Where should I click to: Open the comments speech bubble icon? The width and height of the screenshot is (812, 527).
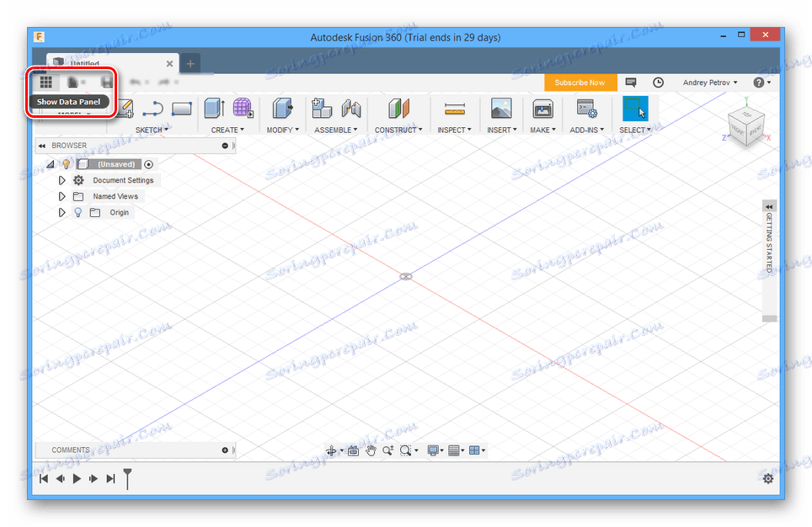click(x=630, y=83)
